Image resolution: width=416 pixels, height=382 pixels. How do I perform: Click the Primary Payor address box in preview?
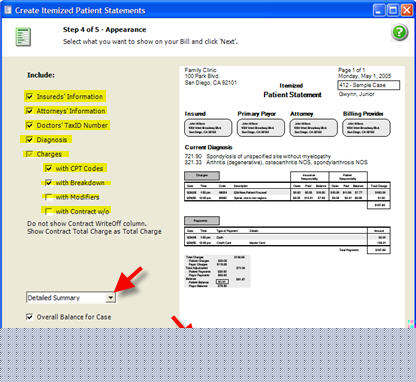coord(261,128)
